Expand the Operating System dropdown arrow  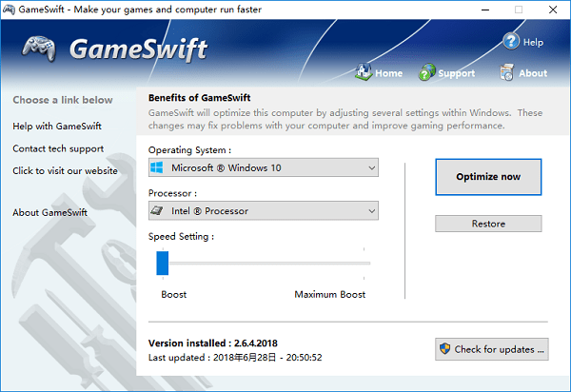(x=369, y=168)
